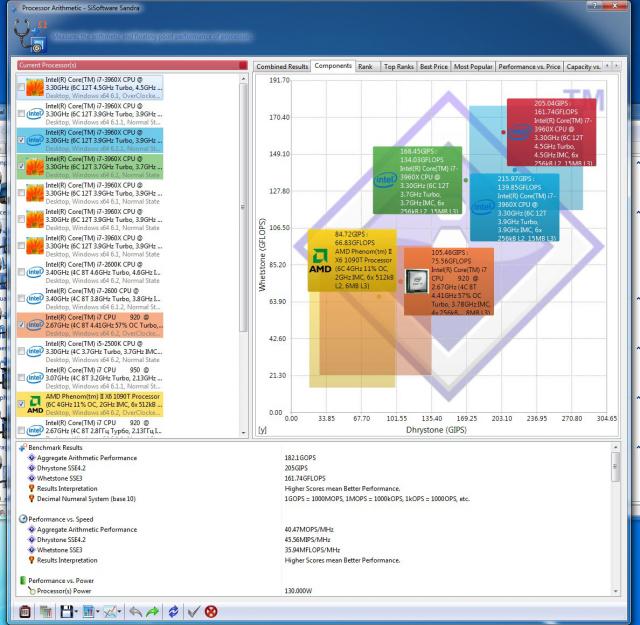Click the red cancel circle icon

[x=211, y=612]
